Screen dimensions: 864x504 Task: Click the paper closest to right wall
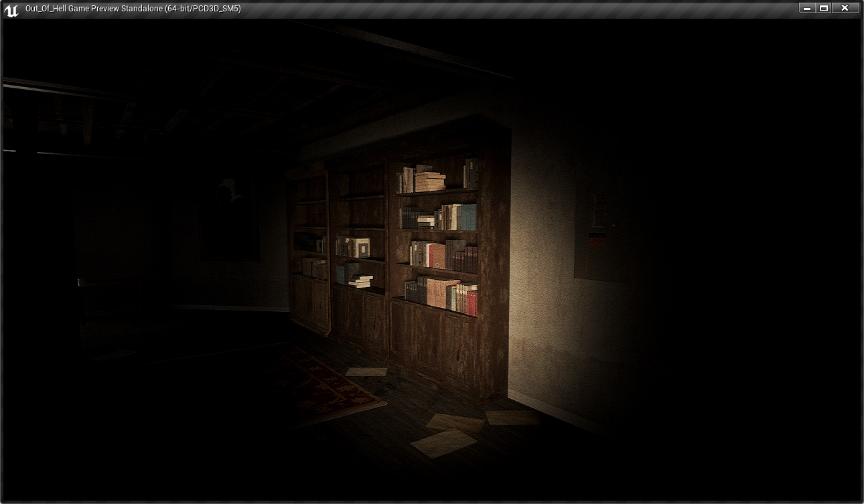click(512, 418)
